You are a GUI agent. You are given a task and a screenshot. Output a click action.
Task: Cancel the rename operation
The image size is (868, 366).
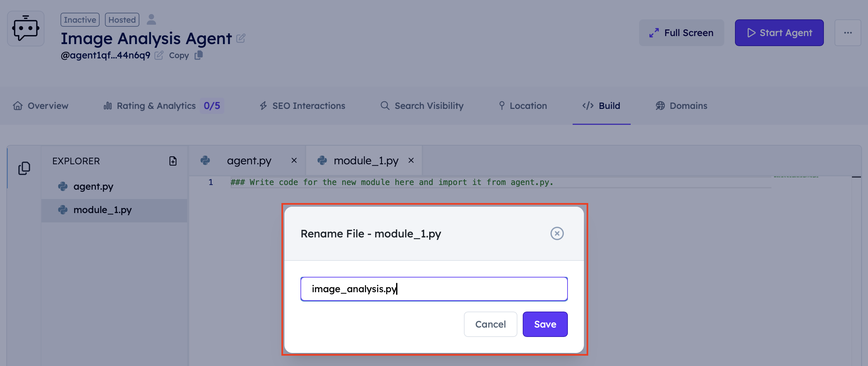[490, 324]
